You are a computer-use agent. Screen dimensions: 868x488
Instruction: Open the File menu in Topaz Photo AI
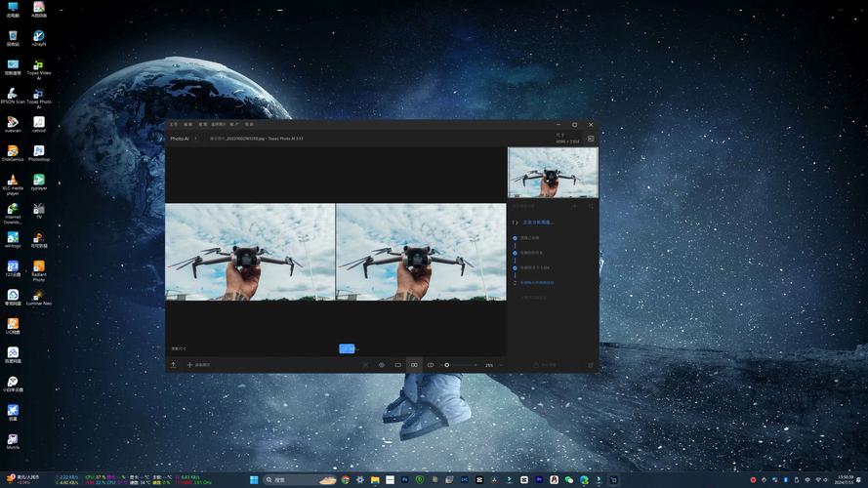click(174, 125)
